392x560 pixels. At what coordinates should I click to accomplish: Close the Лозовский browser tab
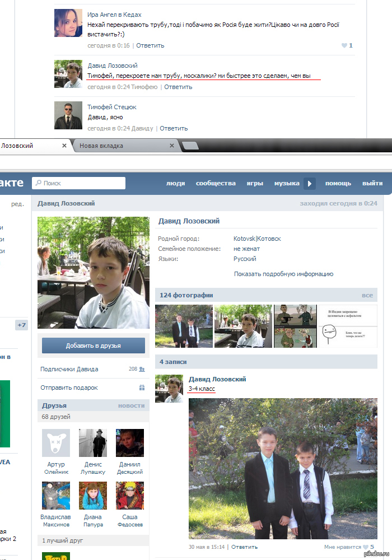(64, 146)
